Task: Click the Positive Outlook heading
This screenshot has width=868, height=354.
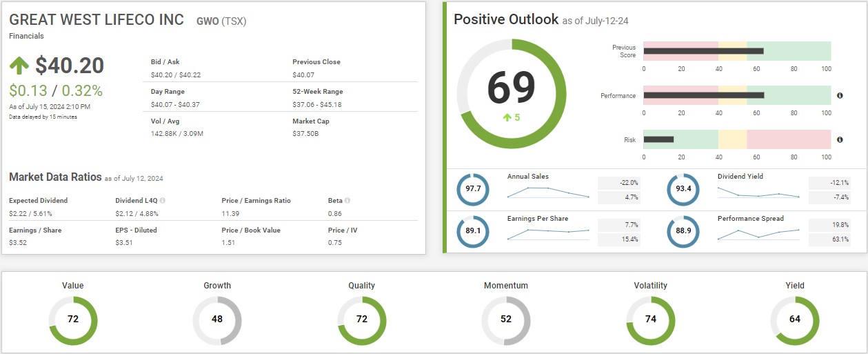Action: coord(506,19)
